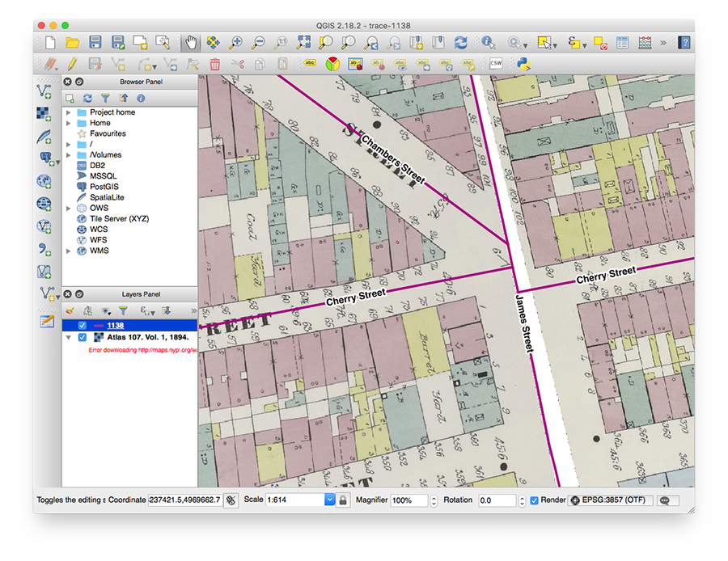Click the Zoom In magnifier tool
This screenshot has width=728, height=561.
point(235,43)
